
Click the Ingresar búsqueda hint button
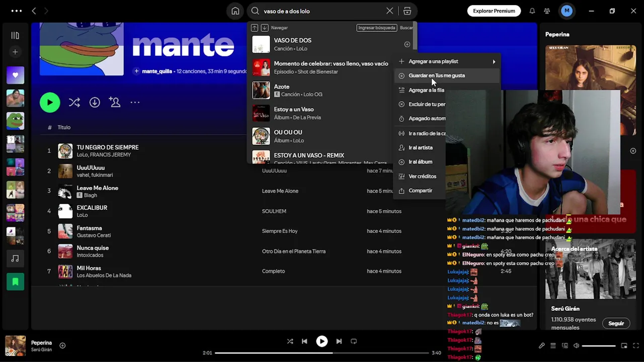coord(376,28)
